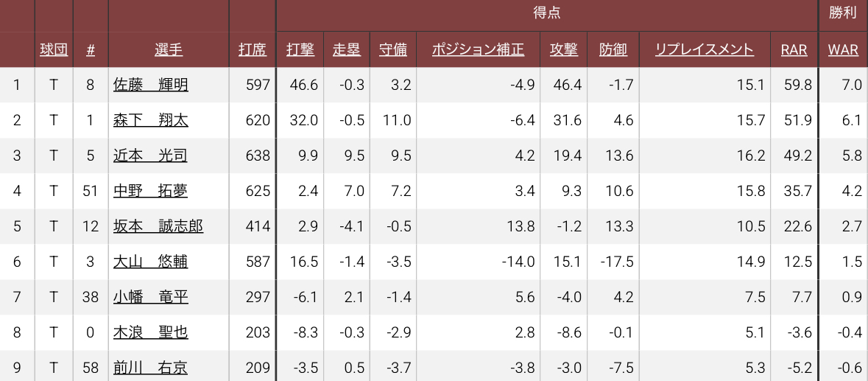Sort table by 球団 column header
This screenshot has height=381, width=868.
54,49
